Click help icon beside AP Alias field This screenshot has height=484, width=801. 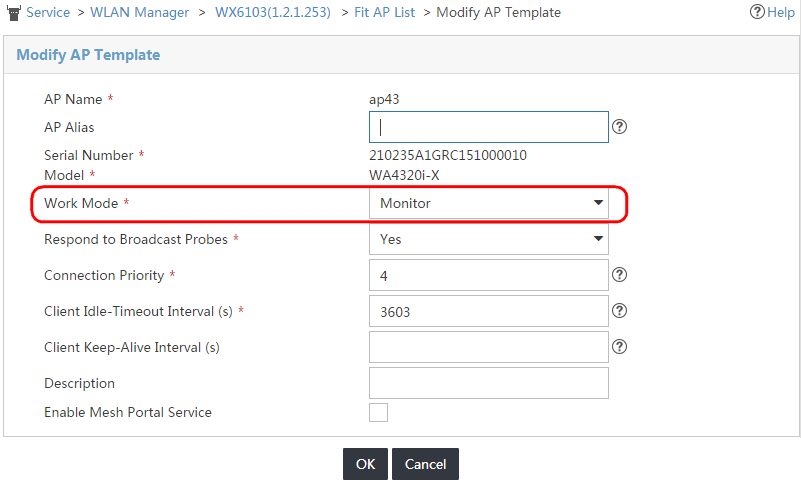pyautogui.click(x=619, y=126)
